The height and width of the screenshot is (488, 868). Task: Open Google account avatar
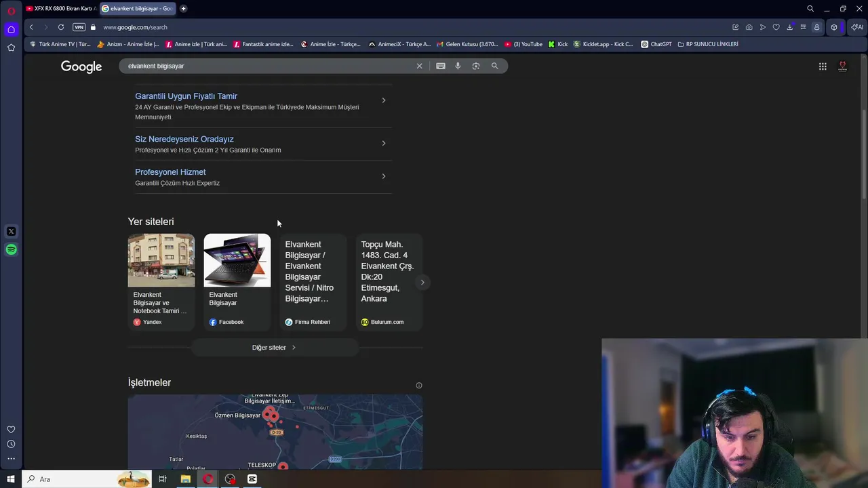tap(843, 66)
